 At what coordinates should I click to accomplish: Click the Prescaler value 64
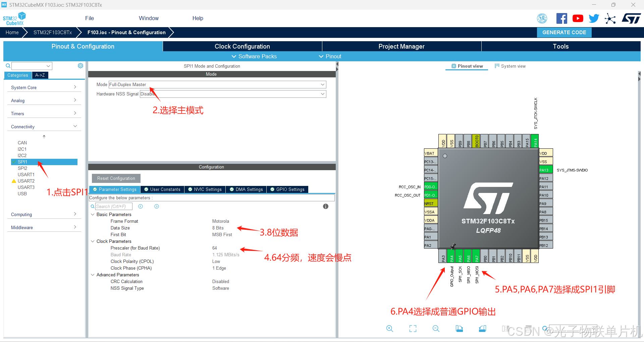pyautogui.click(x=215, y=248)
